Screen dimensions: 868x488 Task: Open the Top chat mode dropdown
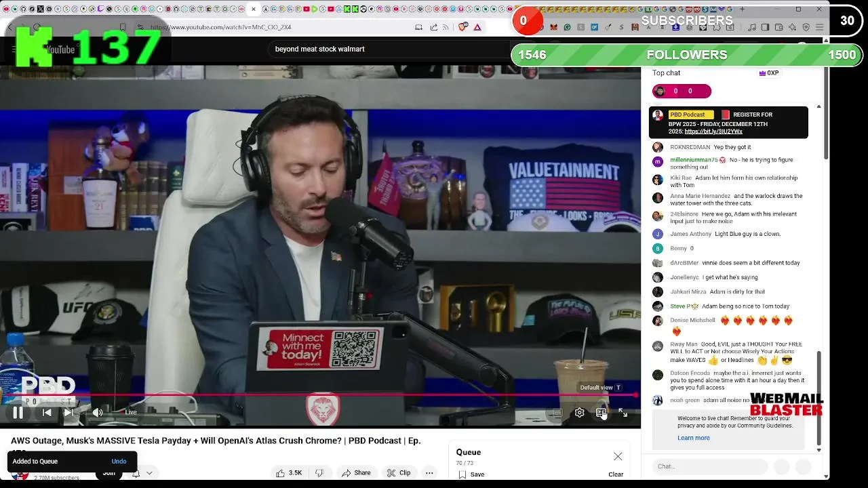(667, 73)
